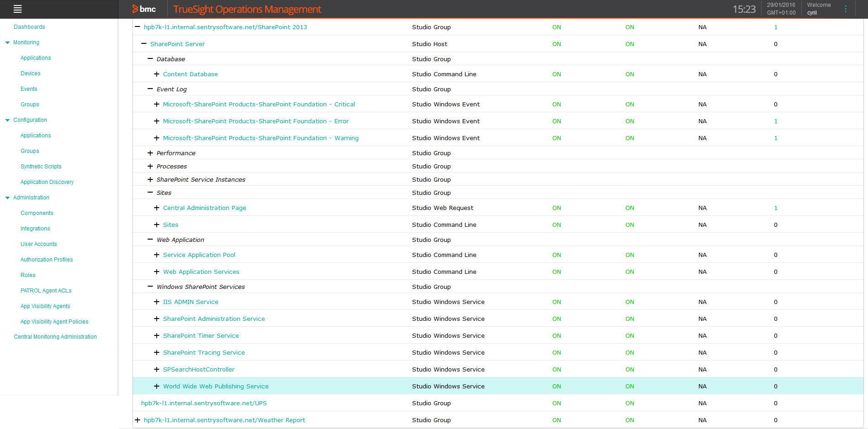868x429 pixels.
Task: Expand the SharePoint Foundation - Critical event
Action: 157,104
